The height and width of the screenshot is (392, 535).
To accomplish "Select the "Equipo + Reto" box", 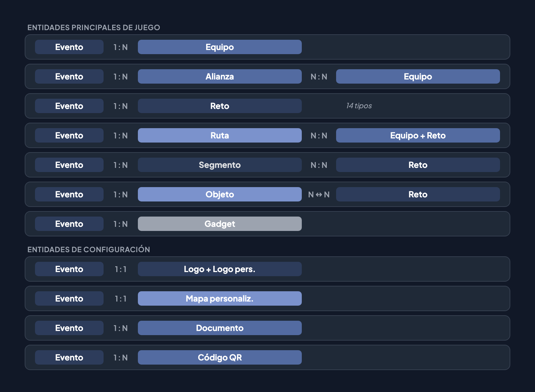I will tap(418, 135).
